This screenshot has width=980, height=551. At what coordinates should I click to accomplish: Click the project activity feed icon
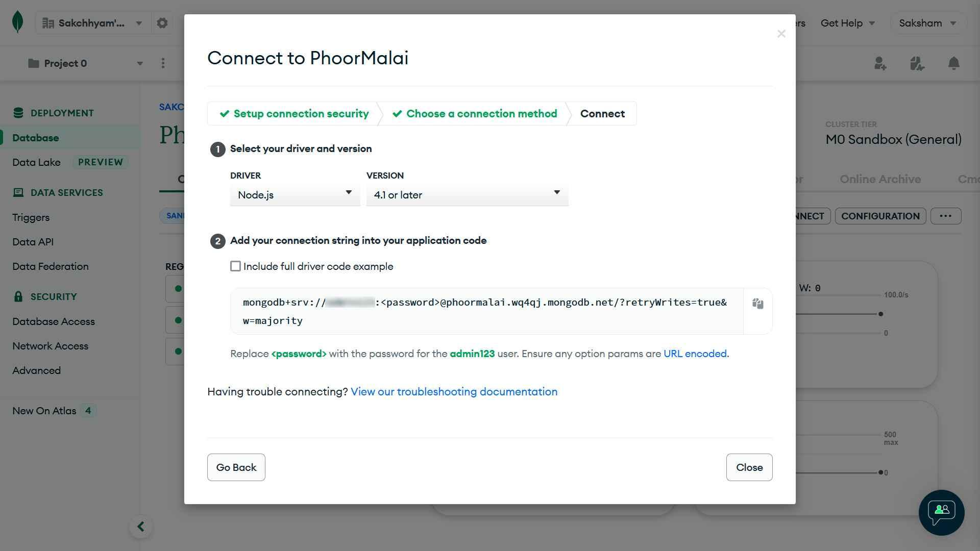pos(917,63)
